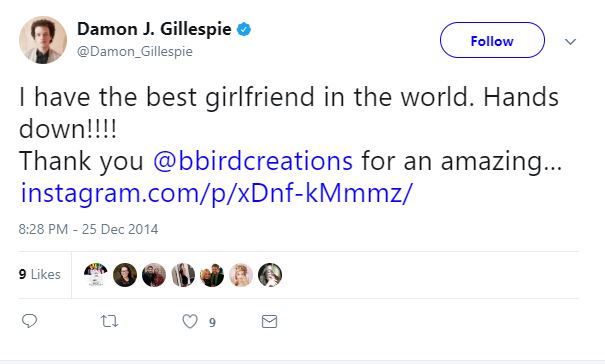
Task: Open the last liker avatar in row
Action: click(270, 275)
